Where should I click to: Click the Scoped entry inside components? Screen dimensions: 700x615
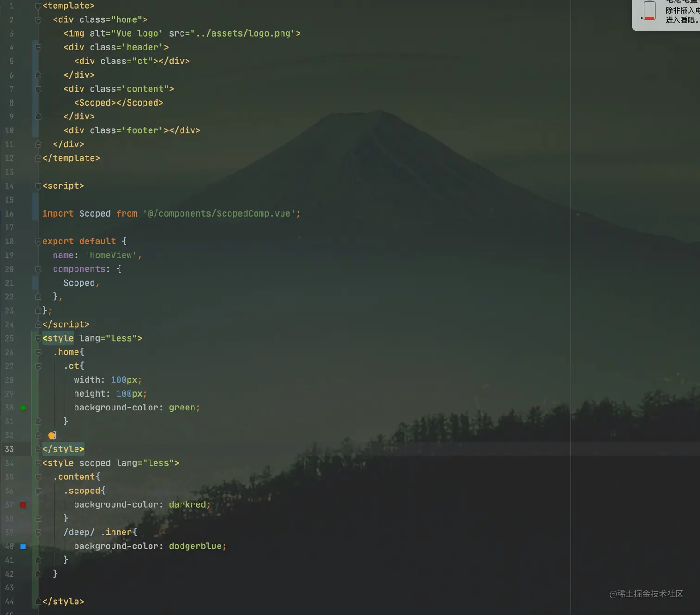pos(79,283)
